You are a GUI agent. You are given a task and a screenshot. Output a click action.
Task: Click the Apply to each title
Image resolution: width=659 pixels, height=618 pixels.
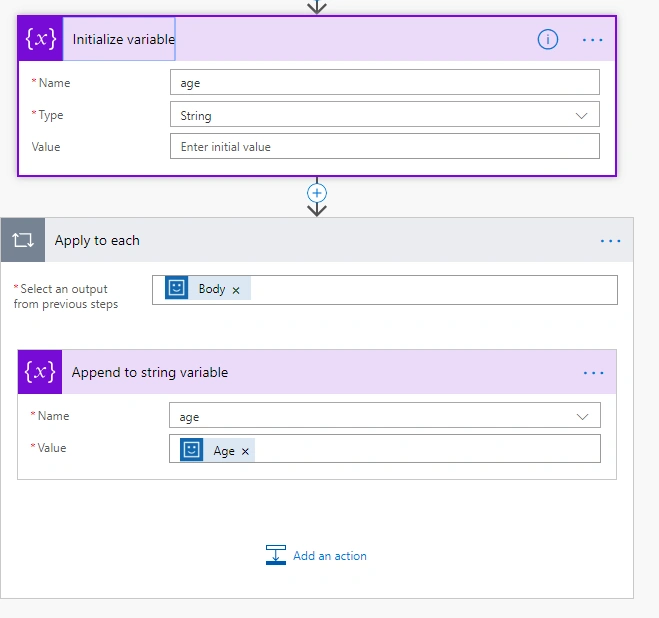tap(97, 240)
